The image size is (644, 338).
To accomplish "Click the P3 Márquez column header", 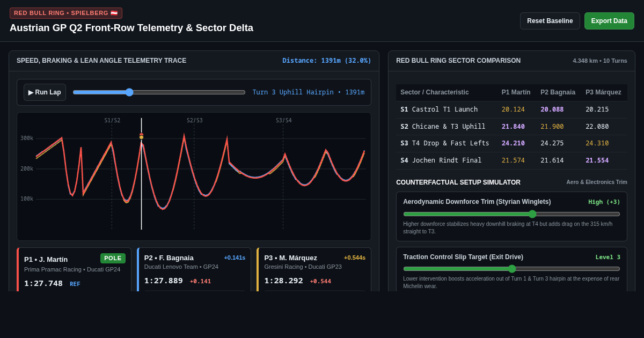I will pos(604,92).
